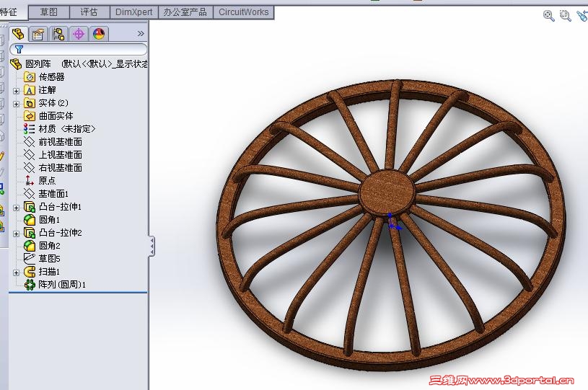Click the 传感器 label text
Viewport: 588px width, 390px height.
pos(51,77)
